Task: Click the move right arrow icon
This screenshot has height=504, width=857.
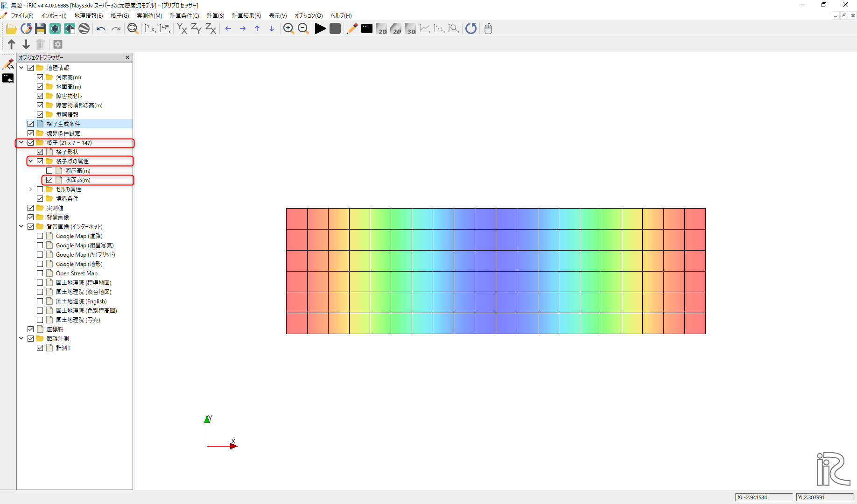Action: click(243, 29)
